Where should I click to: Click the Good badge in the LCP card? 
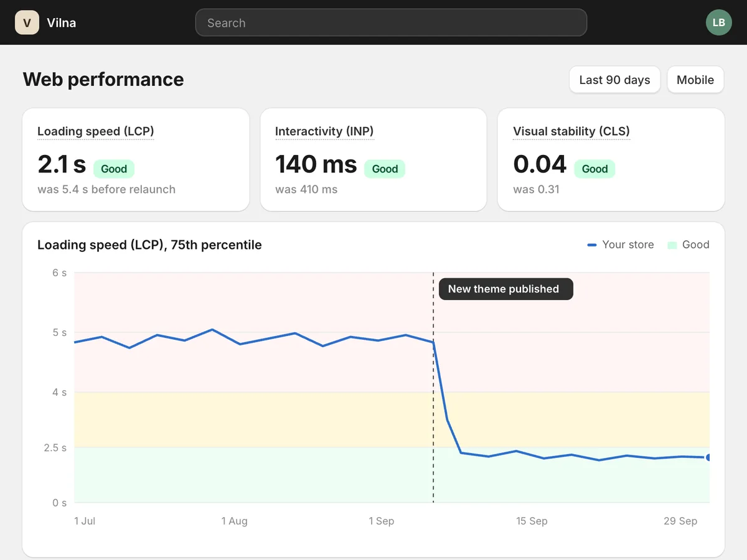[114, 169]
